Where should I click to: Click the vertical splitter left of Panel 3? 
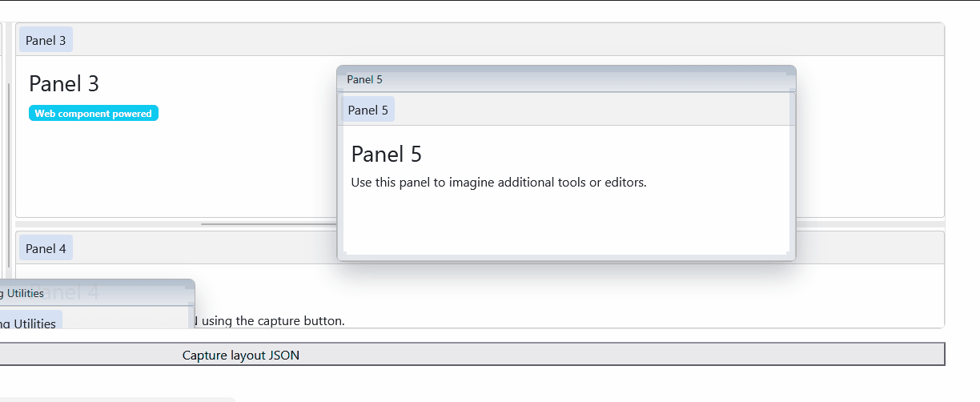tap(11, 175)
